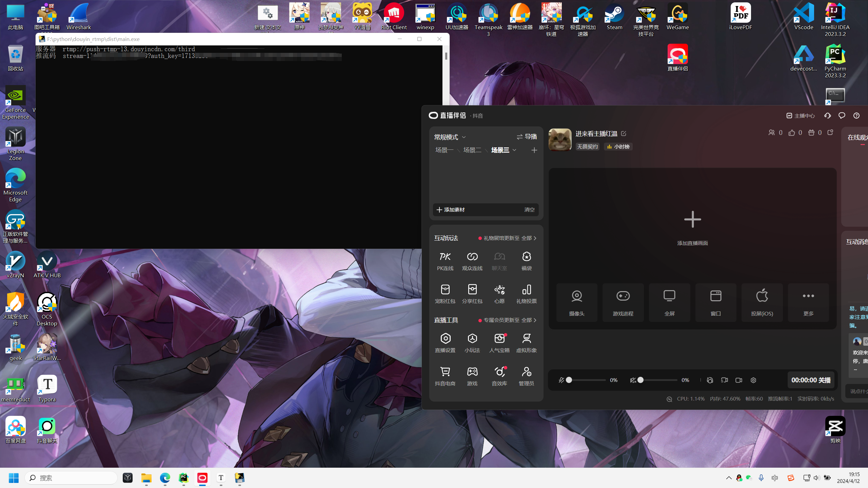Click 添加素材 add material button
Image resolution: width=868 pixels, height=488 pixels.
(x=451, y=210)
